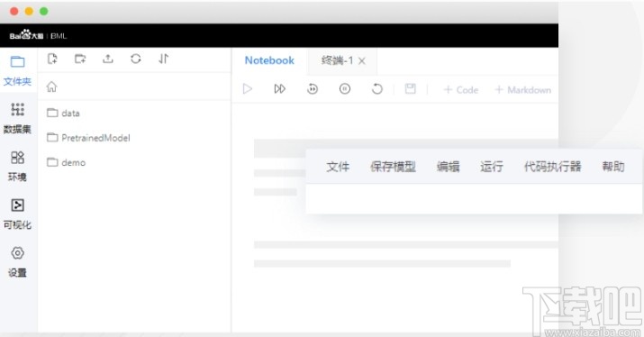
Task: Click the upload file icon
Action: pyautogui.click(x=108, y=59)
